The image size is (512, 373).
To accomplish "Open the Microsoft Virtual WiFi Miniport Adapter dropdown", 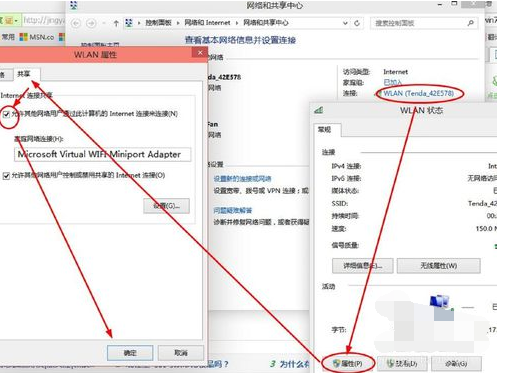I will tap(103, 155).
